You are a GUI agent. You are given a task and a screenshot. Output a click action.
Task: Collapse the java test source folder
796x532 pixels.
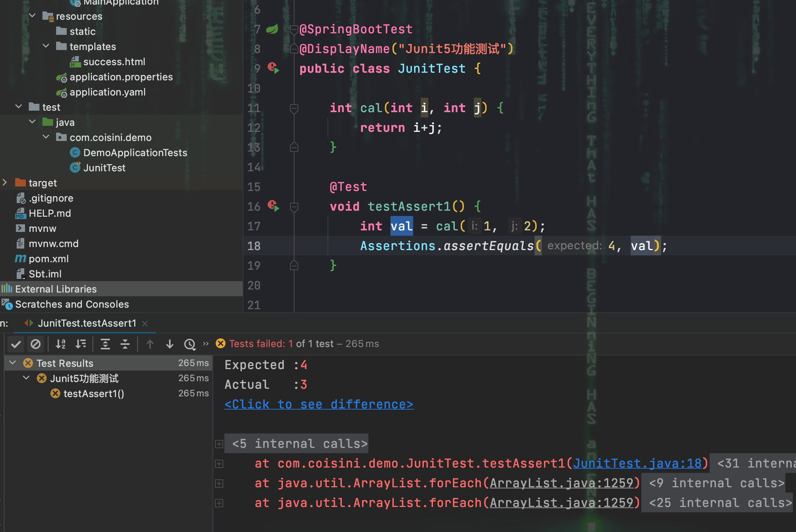pos(33,122)
